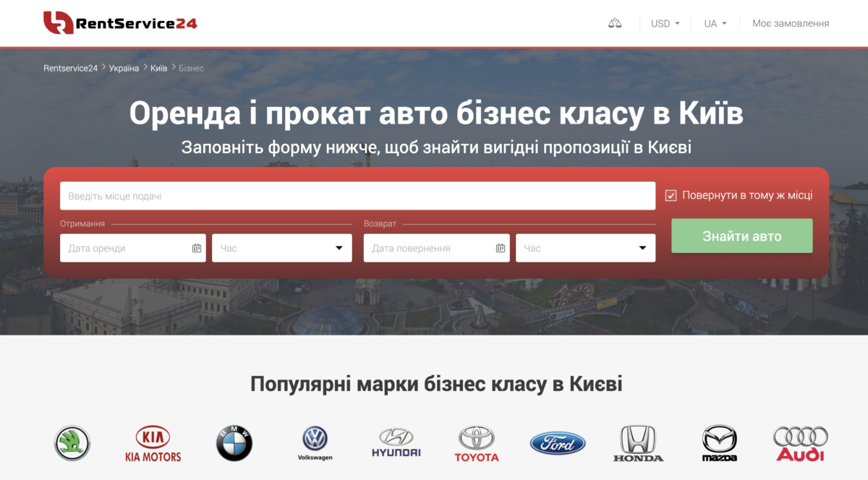
Task: Click the Toyota brand logo
Action: coord(477,443)
